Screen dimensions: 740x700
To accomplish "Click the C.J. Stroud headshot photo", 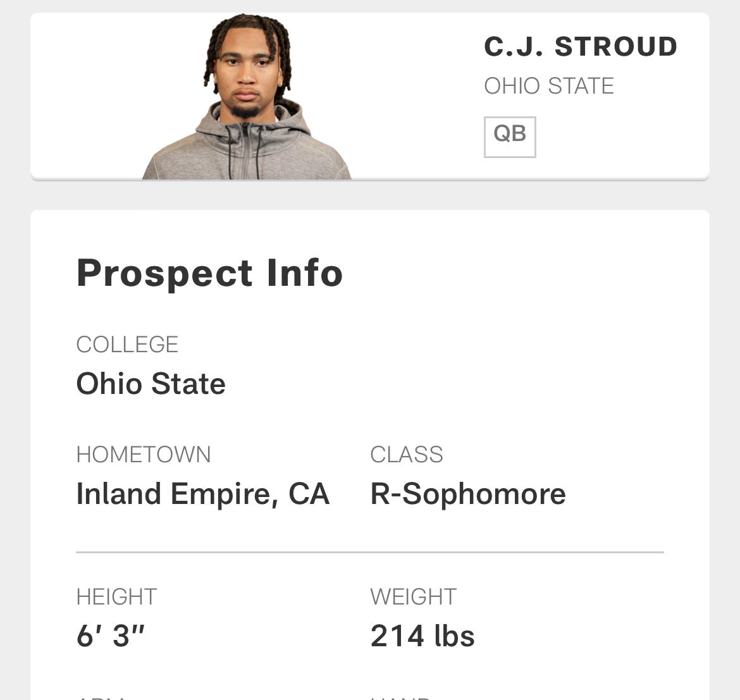I will click(x=247, y=96).
